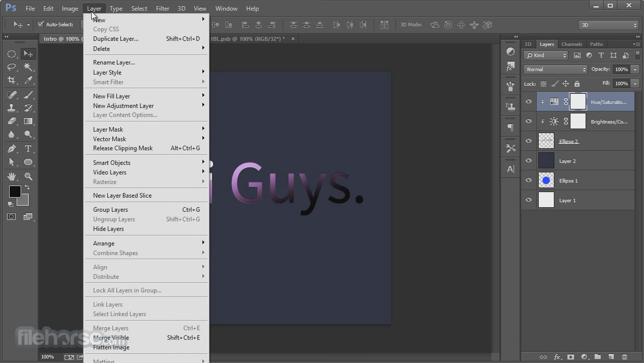Select the Gradient tool
644x363 pixels.
point(29,121)
